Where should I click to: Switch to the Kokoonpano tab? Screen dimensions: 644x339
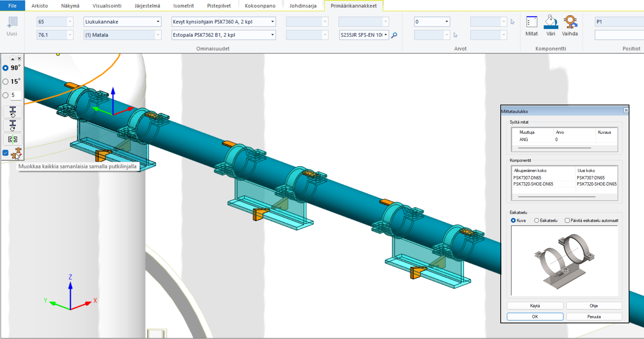click(260, 6)
